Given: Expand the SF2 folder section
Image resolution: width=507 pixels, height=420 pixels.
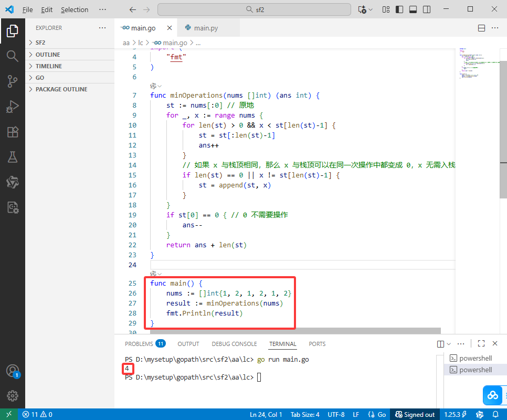Looking at the screenshot, I should [x=70, y=43].
